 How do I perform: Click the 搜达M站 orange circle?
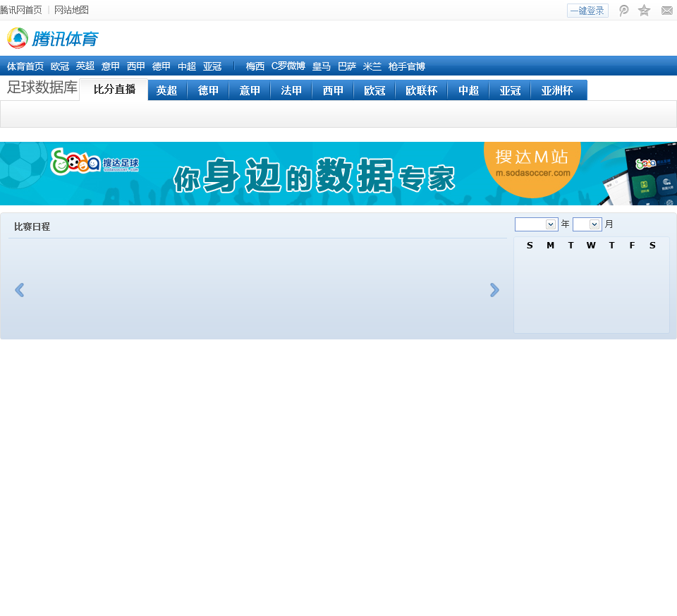532,170
